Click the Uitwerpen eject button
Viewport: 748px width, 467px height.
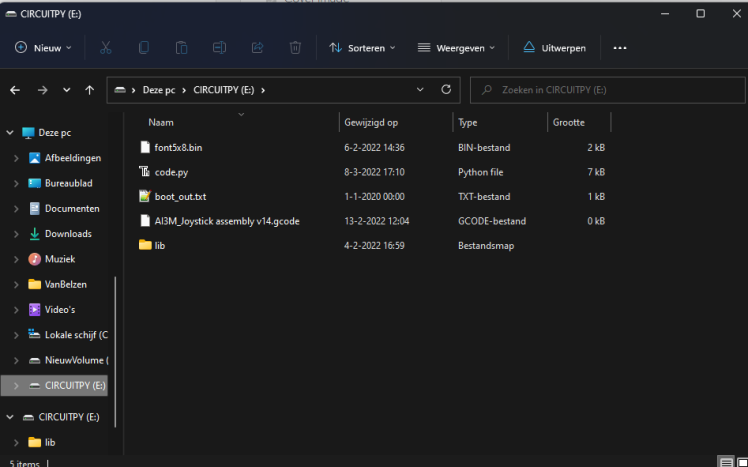pos(554,48)
